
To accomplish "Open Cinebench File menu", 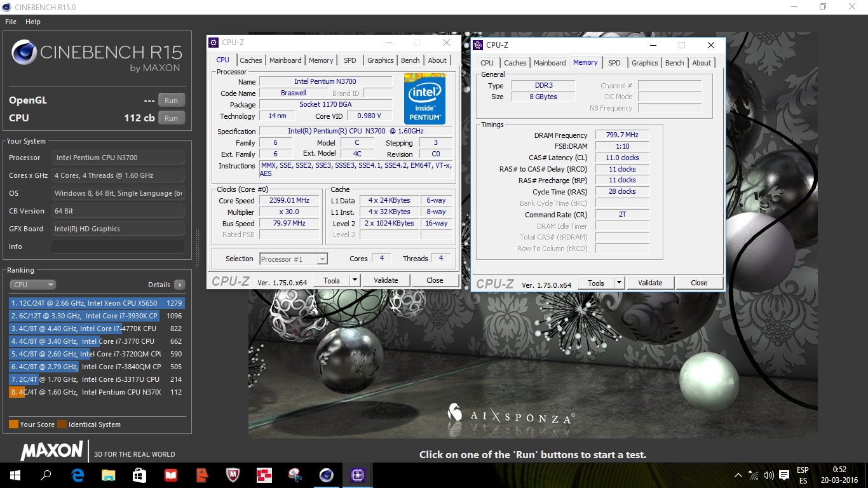I will (x=11, y=22).
